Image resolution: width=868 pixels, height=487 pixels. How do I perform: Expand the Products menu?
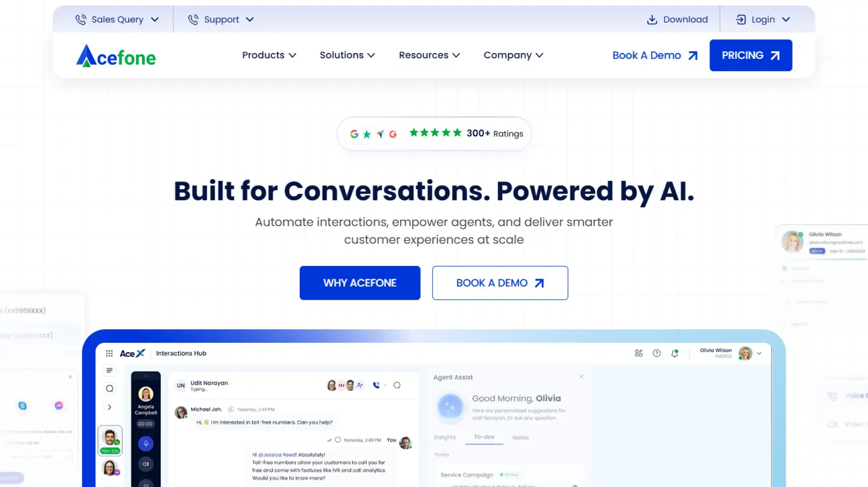coord(269,55)
